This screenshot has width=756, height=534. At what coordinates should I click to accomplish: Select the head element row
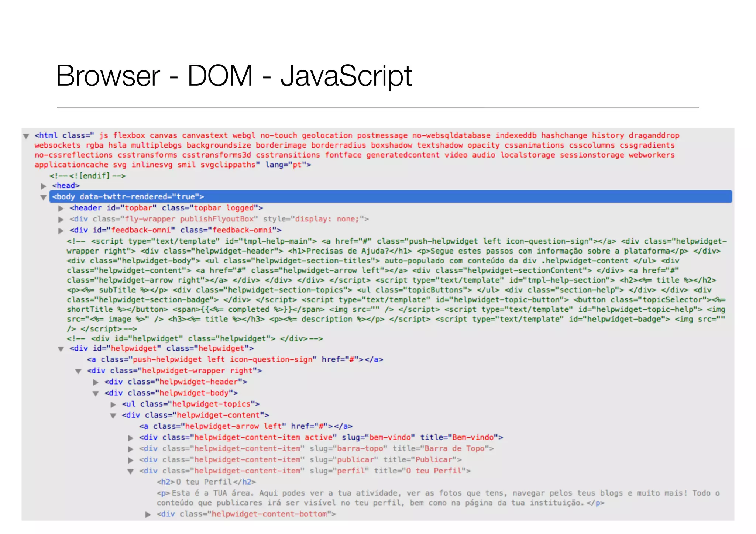tap(66, 186)
